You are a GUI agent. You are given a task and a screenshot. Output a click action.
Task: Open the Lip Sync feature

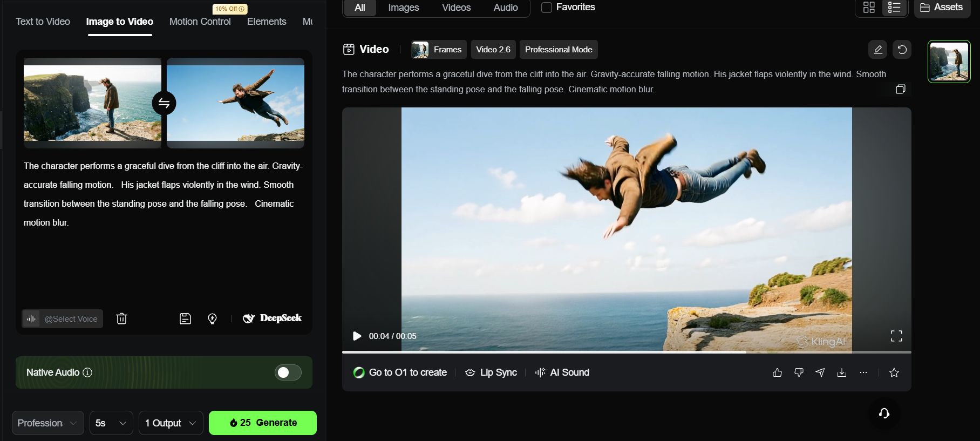click(491, 372)
